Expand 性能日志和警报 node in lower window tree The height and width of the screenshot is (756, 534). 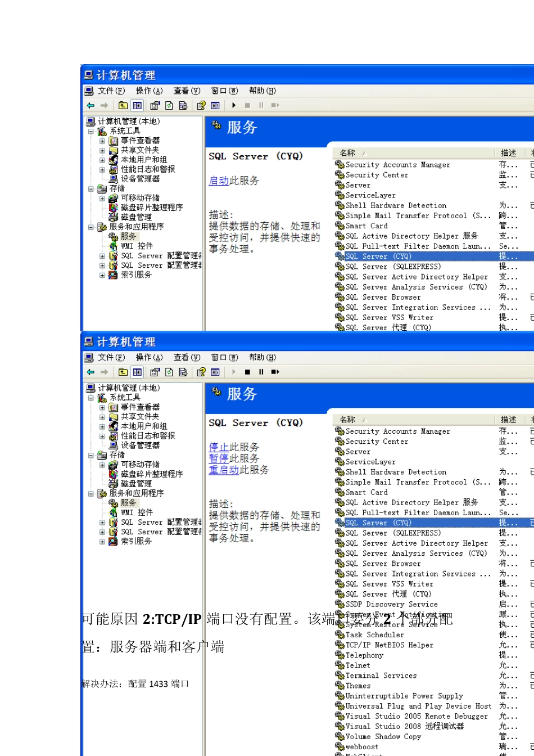pos(102,436)
